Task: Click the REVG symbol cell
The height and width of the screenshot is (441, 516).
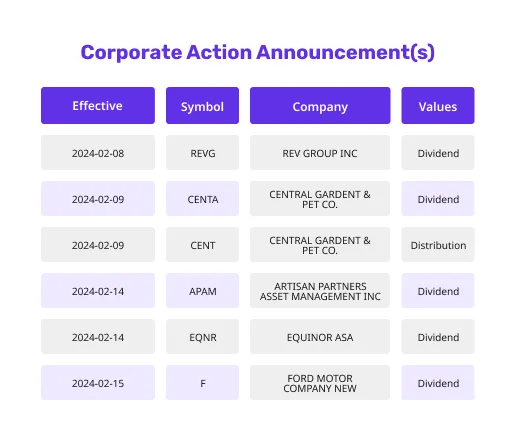Action: tap(202, 153)
